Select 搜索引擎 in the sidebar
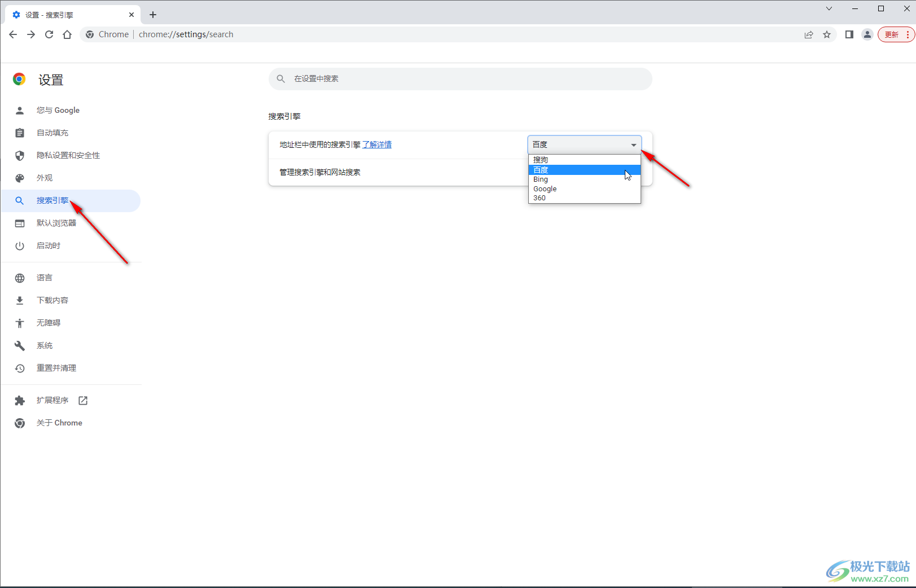This screenshot has width=916, height=588. (70, 201)
